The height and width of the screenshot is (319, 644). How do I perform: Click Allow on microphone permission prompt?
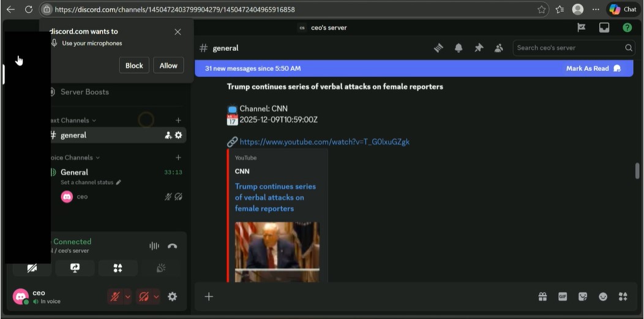[168, 66]
